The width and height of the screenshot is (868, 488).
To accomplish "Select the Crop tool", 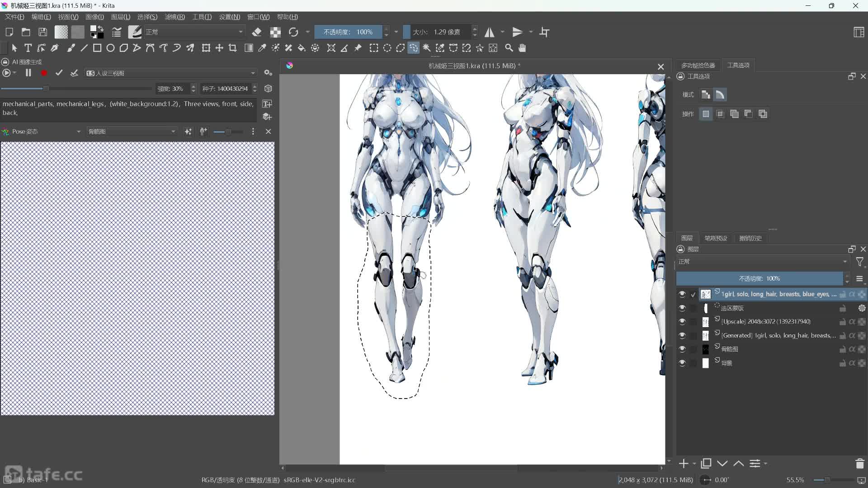I will click(x=233, y=48).
